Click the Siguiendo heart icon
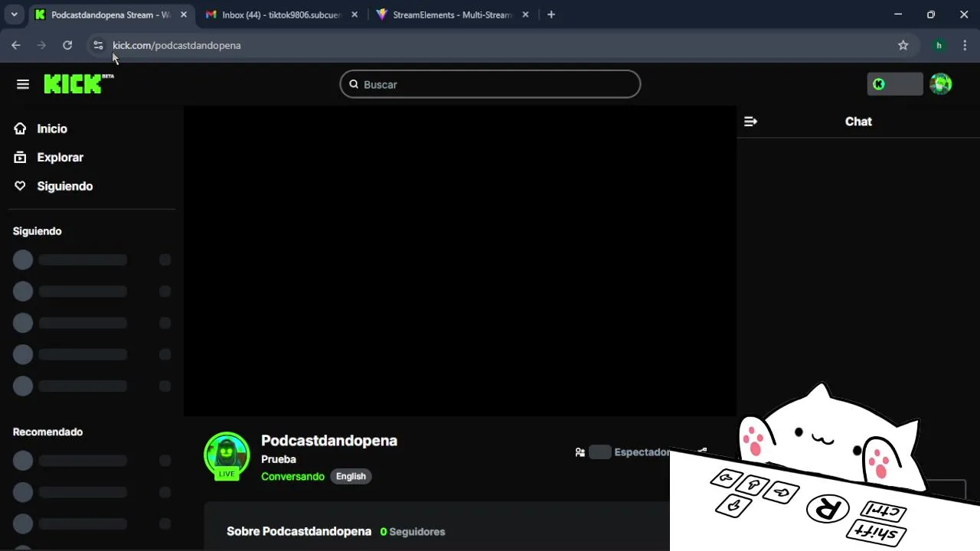 click(x=20, y=186)
